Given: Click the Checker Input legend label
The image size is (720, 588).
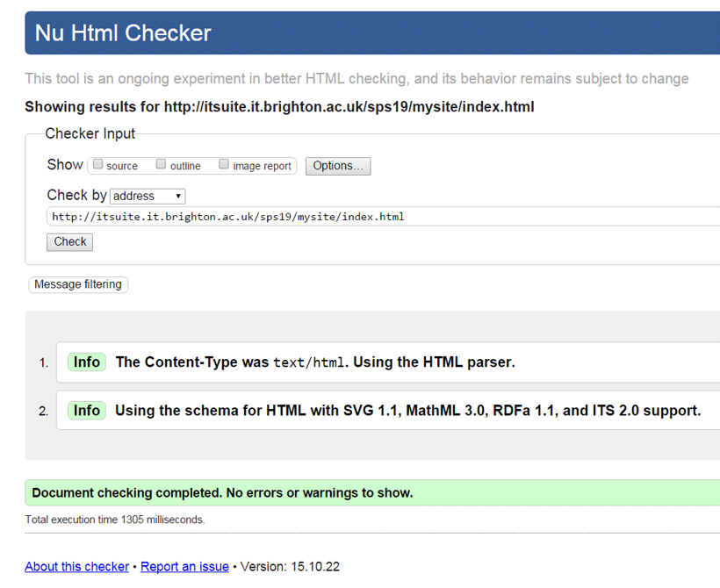Looking at the screenshot, I should point(90,133).
